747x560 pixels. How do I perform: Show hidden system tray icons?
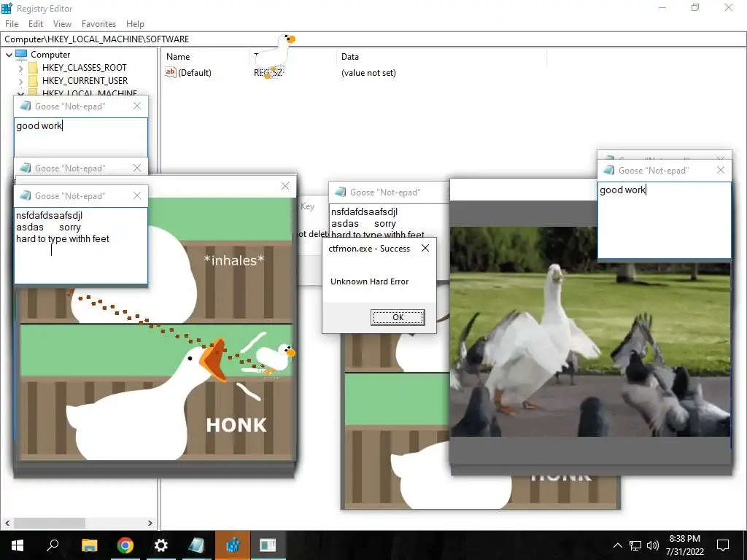617,545
